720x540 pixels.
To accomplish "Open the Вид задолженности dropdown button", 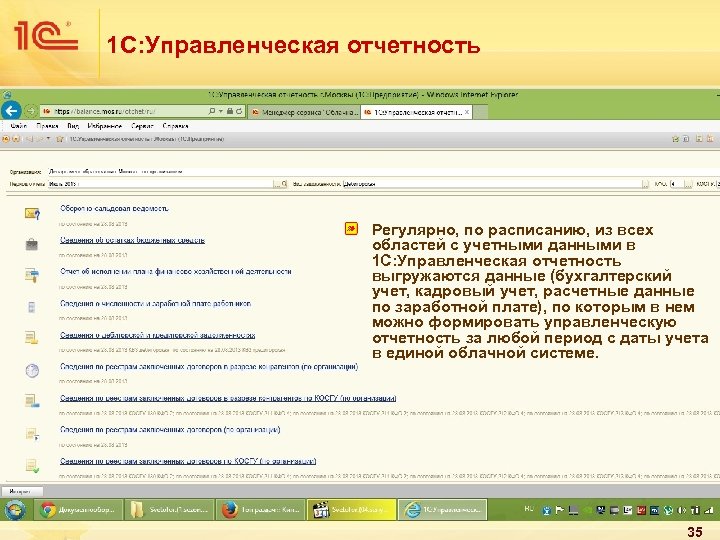I will 645,184.
